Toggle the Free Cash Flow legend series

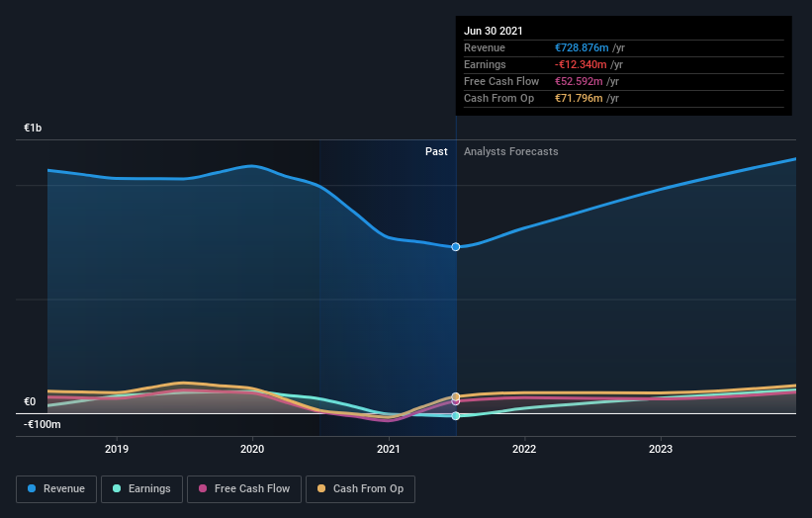(244, 489)
